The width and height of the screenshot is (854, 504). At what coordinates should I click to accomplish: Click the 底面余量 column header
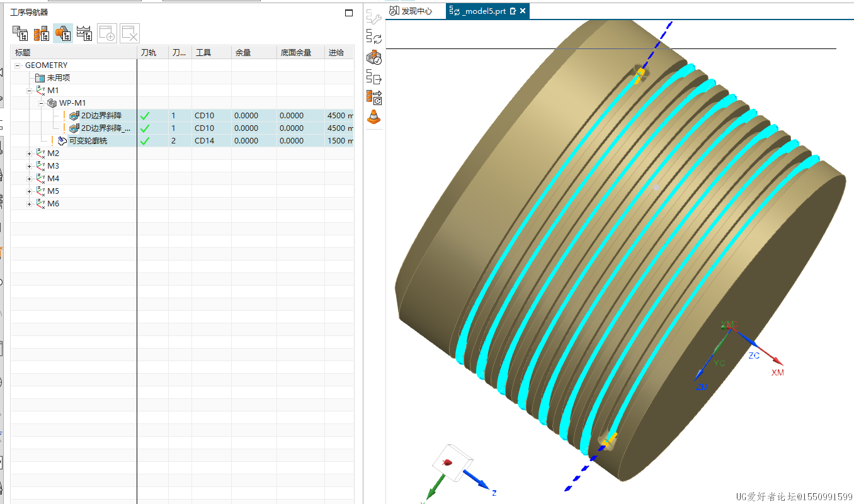click(x=300, y=53)
